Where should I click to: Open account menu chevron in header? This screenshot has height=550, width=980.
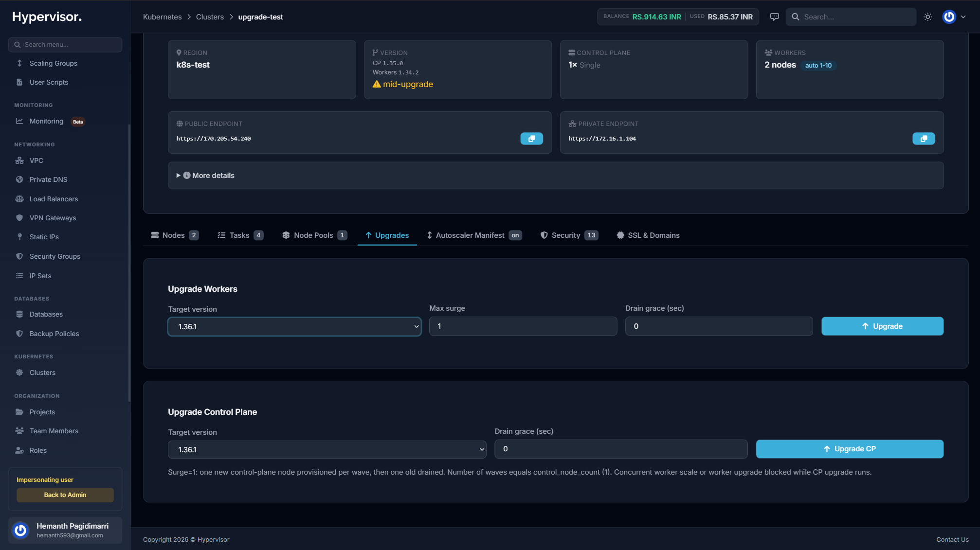963,17
